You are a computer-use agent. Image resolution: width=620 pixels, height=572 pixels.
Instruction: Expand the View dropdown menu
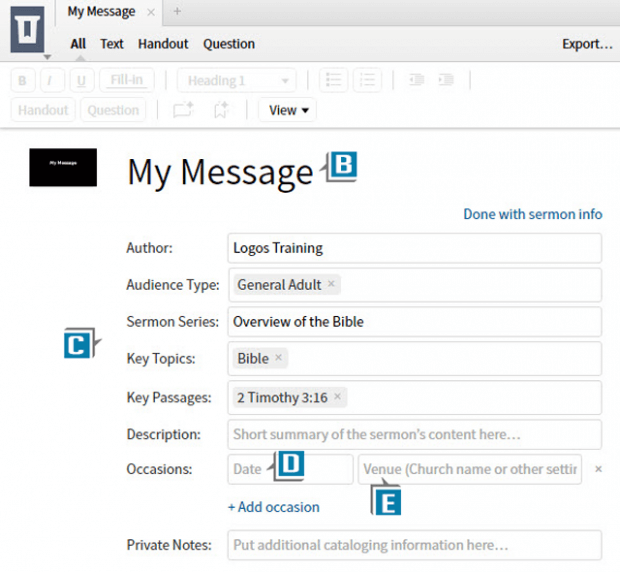[288, 111]
